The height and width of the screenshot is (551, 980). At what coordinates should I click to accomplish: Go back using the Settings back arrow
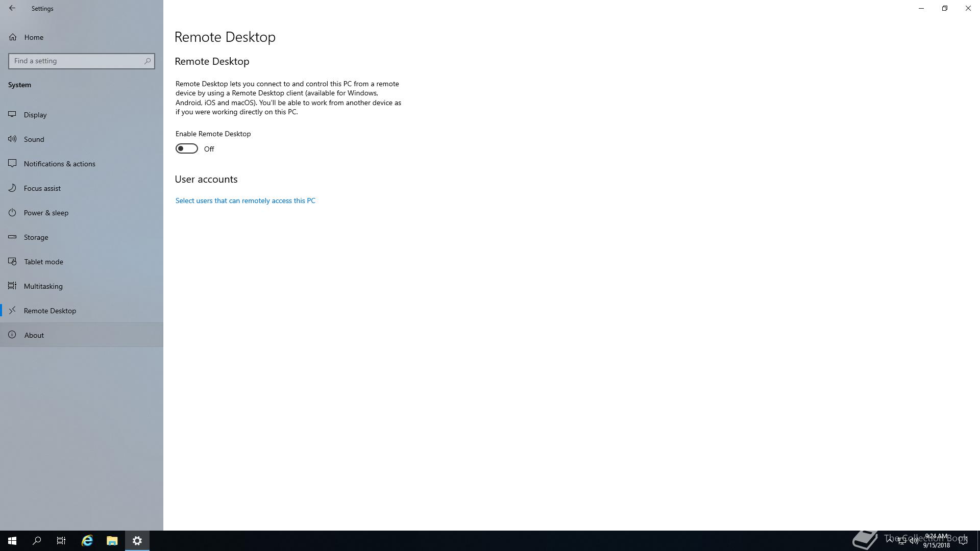pyautogui.click(x=12, y=8)
